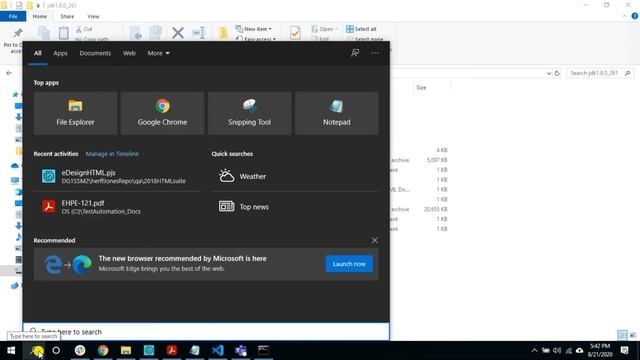This screenshot has height=360, width=640.
Task: Open the search panel options ellipsis
Action: point(375,53)
